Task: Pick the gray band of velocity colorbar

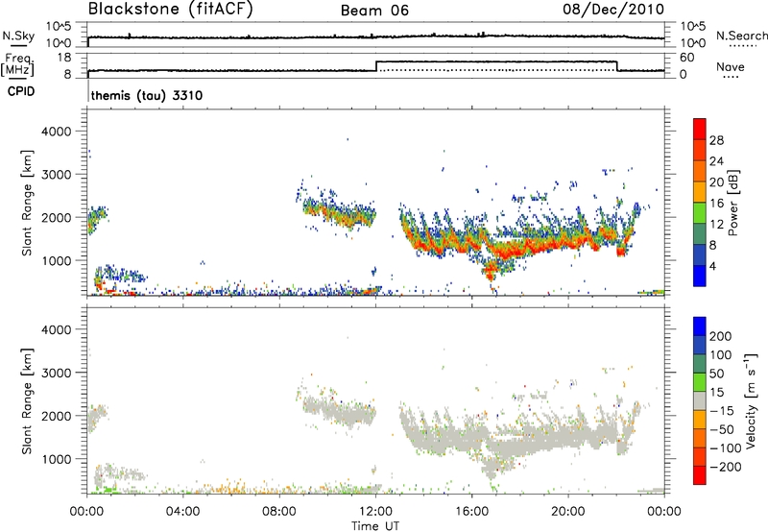Action: (700, 400)
